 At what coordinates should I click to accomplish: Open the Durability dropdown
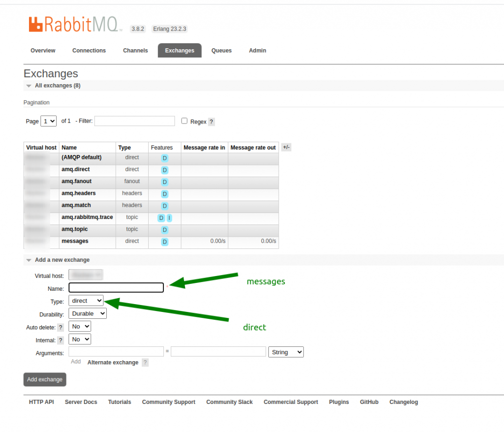coord(88,314)
